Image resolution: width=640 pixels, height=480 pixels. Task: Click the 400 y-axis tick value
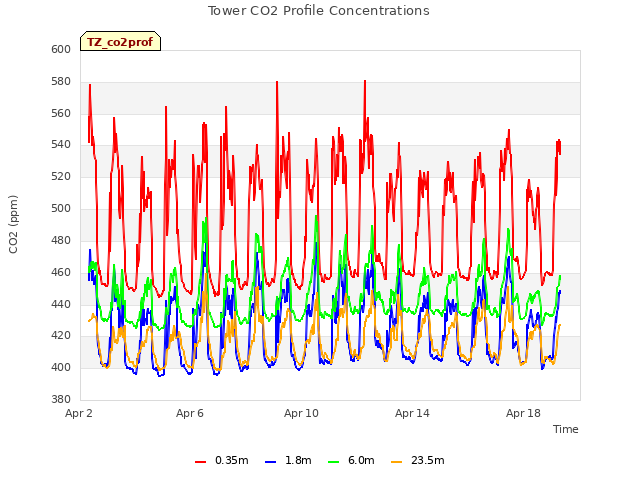(61, 368)
